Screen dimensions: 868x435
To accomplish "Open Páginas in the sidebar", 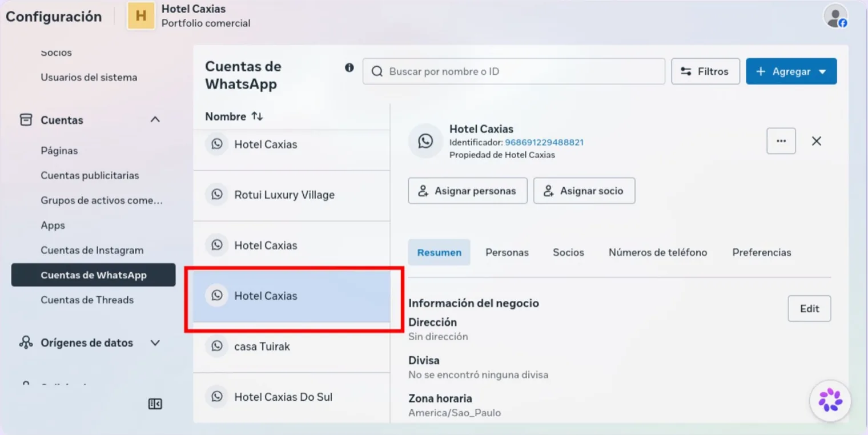I will click(x=59, y=151).
